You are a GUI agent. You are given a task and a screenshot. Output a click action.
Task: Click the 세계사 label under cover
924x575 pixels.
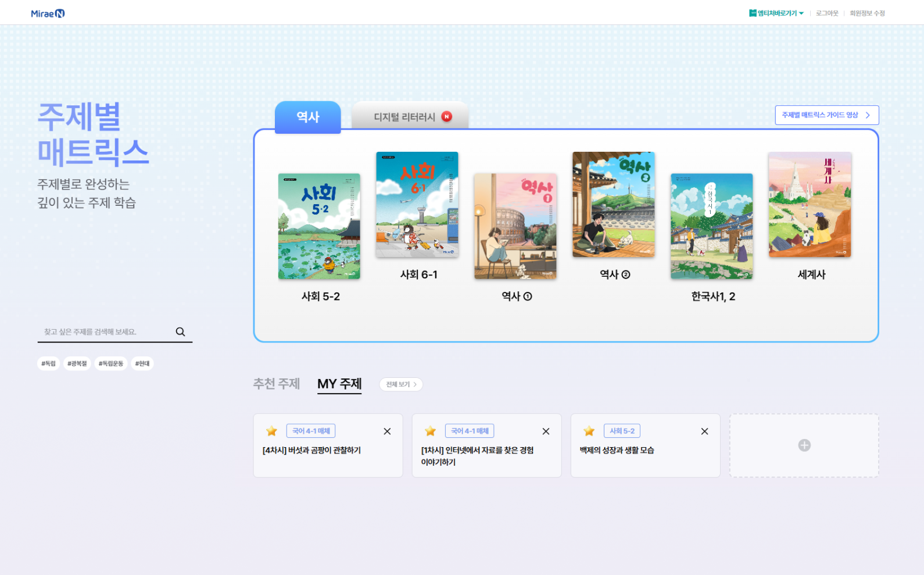coord(811,274)
